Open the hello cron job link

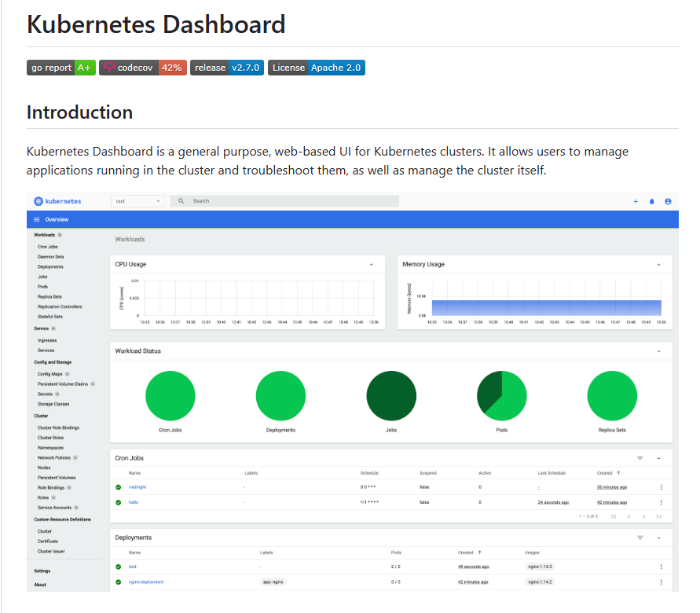click(134, 502)
